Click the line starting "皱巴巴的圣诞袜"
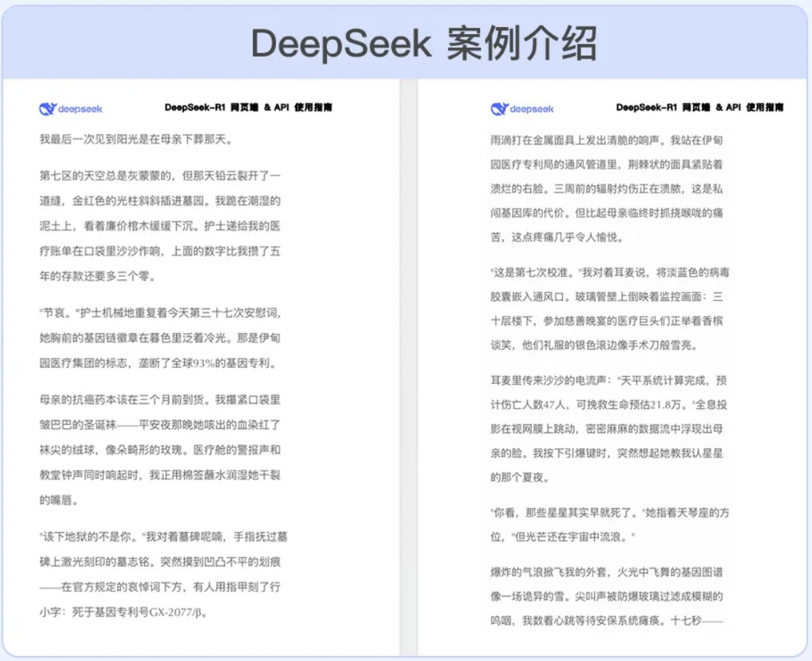The width and height of the screenshot is (812, 661). (160, 425)
